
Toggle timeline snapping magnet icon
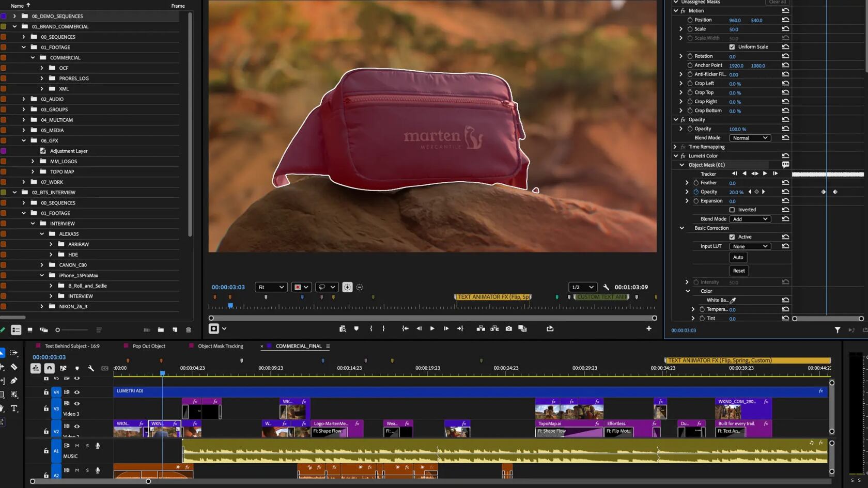[x=49, y=368]
